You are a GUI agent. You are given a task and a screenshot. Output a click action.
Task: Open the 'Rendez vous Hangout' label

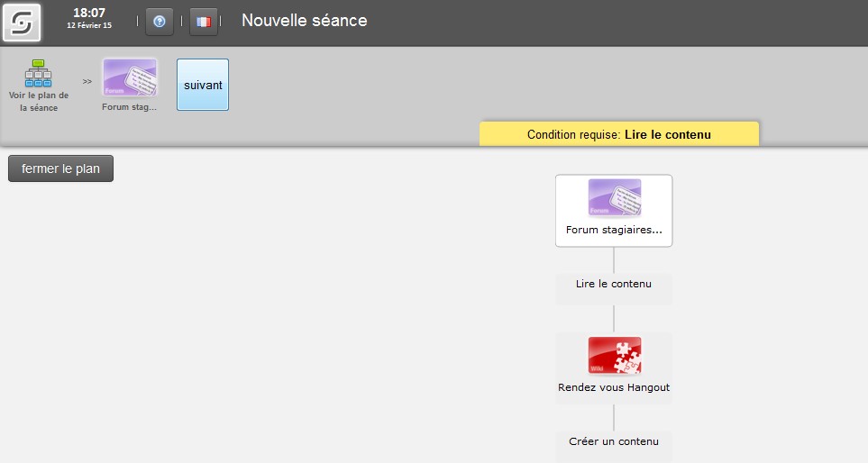coord(614,387)
